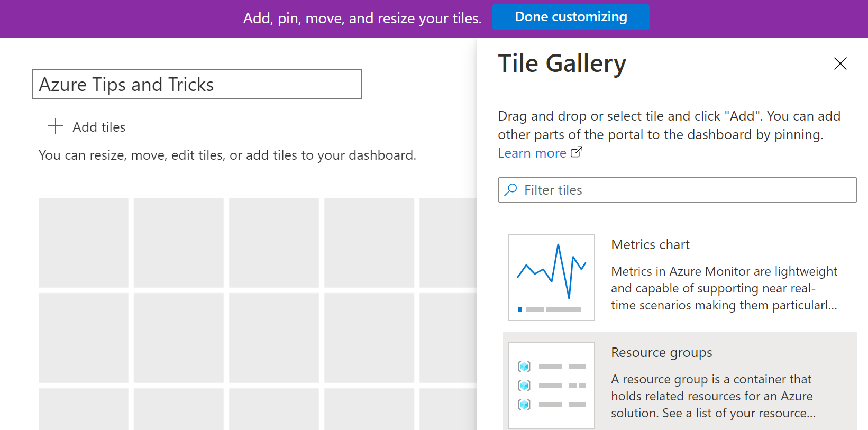The height and width of the screenshot is (430, 868).
Task: Click the external link icon after Learn more
Action: (577, 152)
